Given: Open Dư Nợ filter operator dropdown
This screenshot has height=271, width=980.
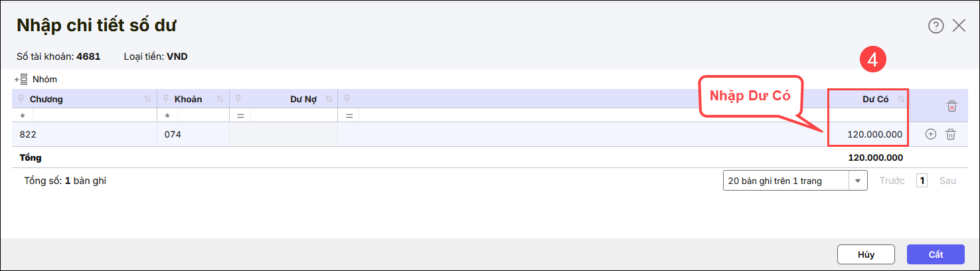Looking at the screenshot, I should (x=240, y=116).
